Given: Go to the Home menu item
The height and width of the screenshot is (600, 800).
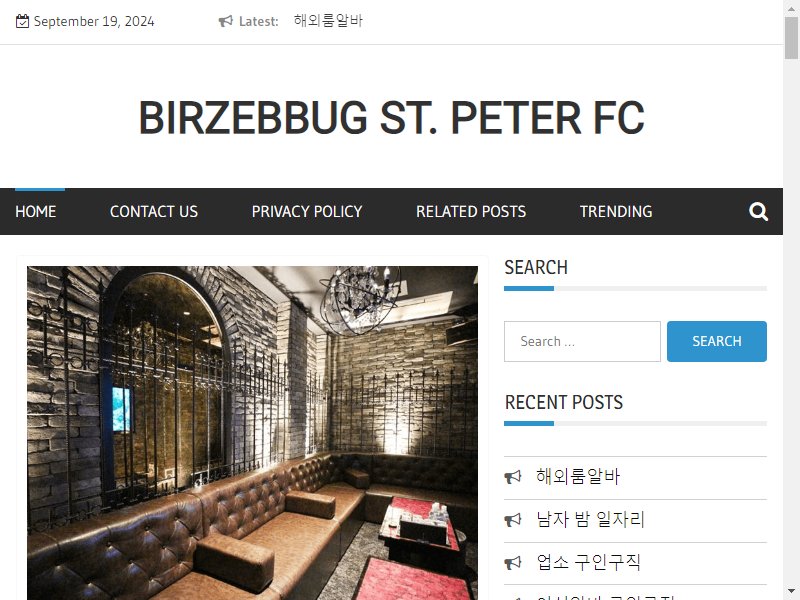Looking at the screenshot, I should click(x=36, y=211).
